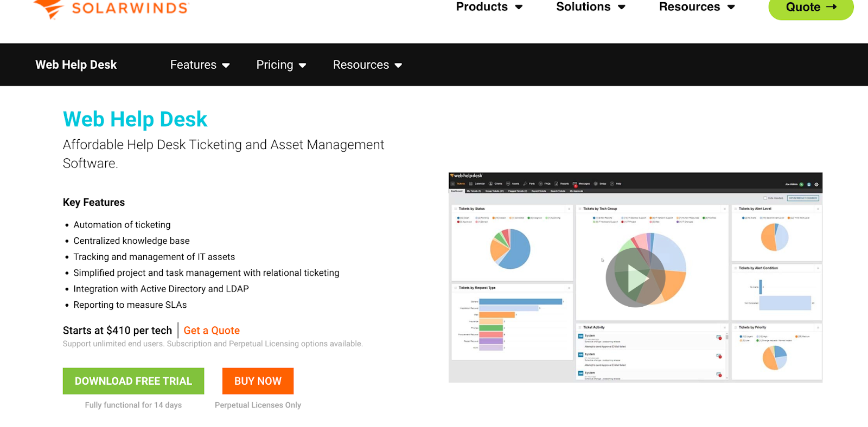
Task: Switch to the Flagged Tickets tab
Action: click(x=518, y=191)
